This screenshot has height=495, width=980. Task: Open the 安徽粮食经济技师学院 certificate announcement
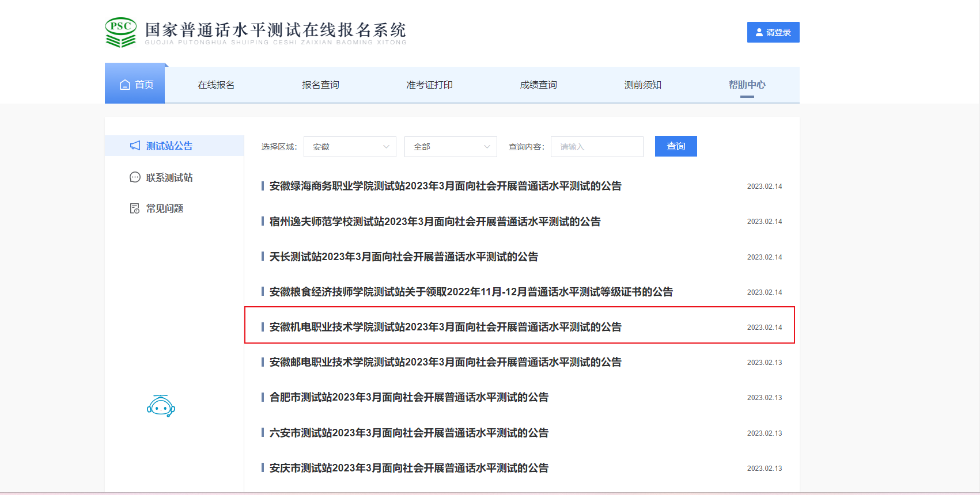coord(471,292)
